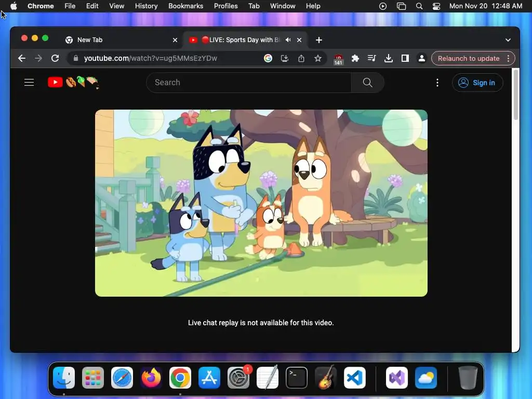Open Launchpad from the Dock

(x=93, y=378)
